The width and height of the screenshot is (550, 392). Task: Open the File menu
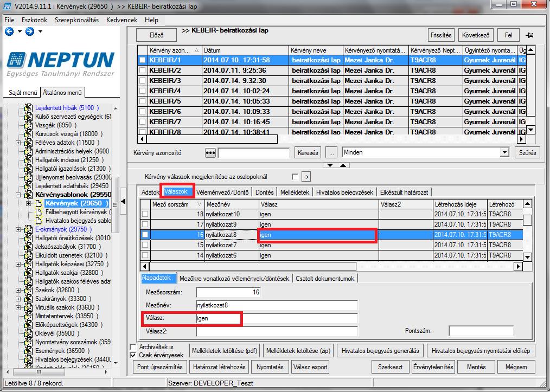9,20
